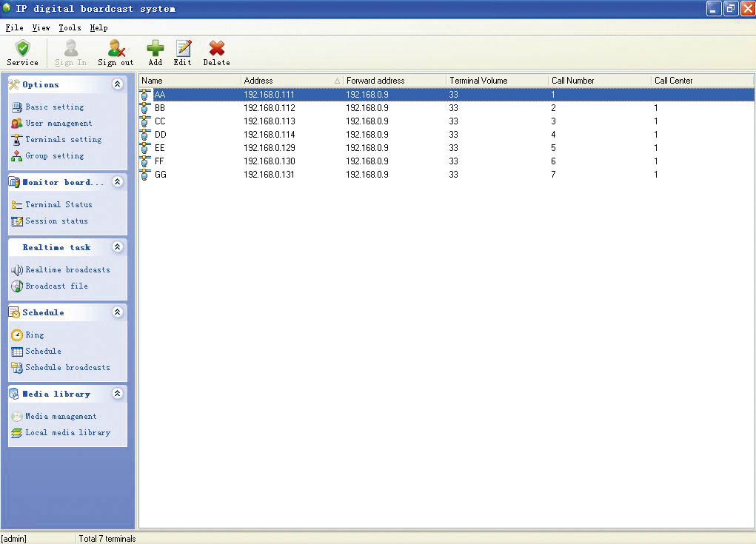Select terminal row DD

tap(161, 135)
